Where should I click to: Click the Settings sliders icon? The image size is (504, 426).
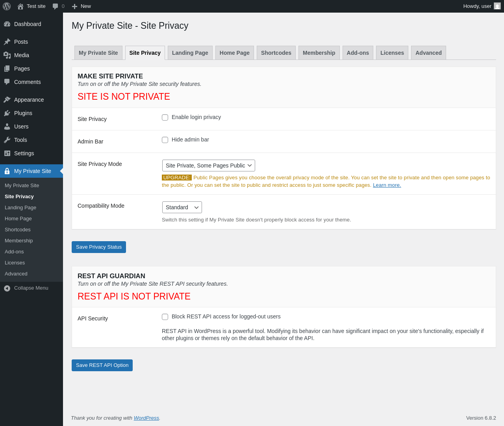click(7, 153)
